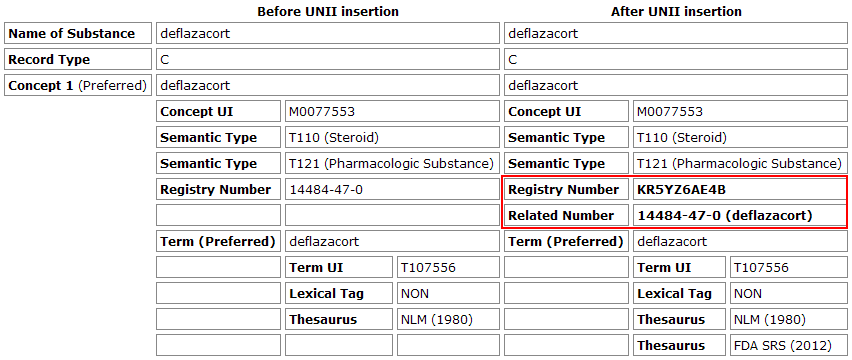Viewport: 852px width, 360px height.
Task: Select the old Registry Number 14484-47-0 field
Action: pyautogui.click(x=392, y=190)
